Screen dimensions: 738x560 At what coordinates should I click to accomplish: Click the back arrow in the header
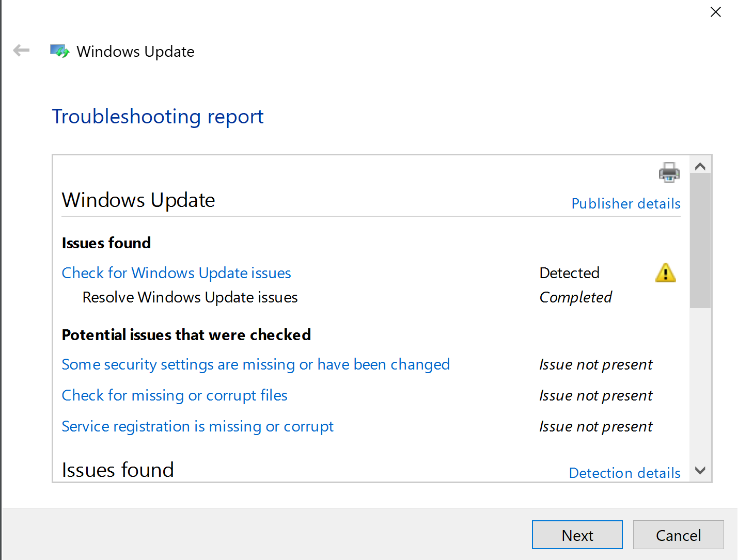pyautogui.click(x=21, y=51)
